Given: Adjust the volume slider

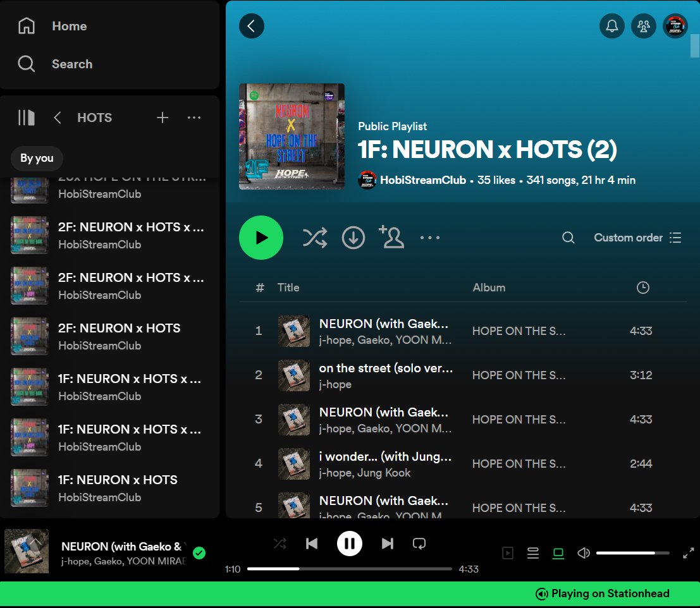Looking at the screenshot, I should pyautogui.click(x=632, y=553).
